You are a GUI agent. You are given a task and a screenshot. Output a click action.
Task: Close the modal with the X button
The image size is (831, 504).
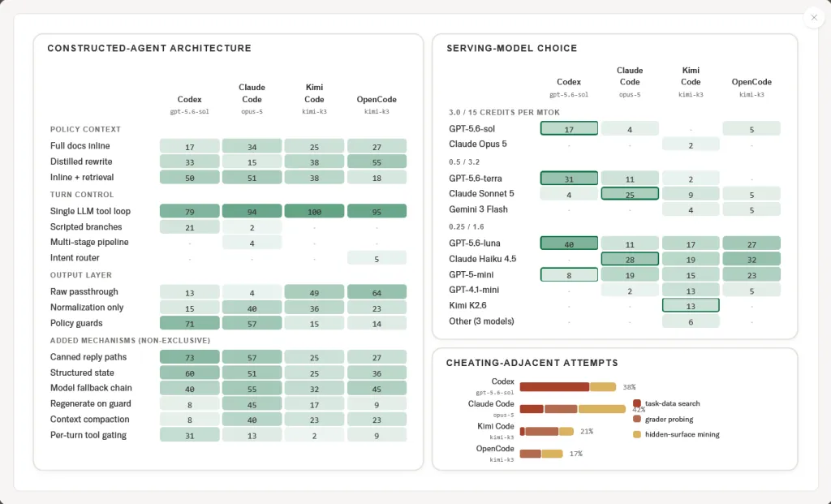(813, 18)
